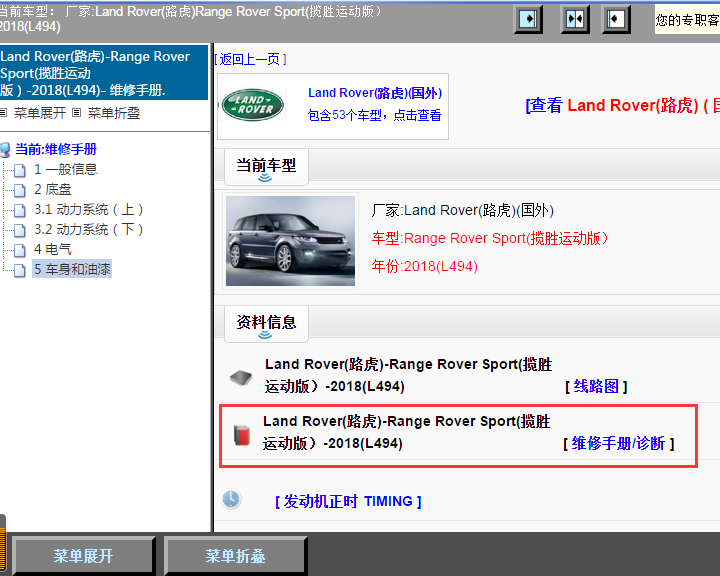Click the Land Rover oval logo
720x576 pixels.
pos(253,105)
